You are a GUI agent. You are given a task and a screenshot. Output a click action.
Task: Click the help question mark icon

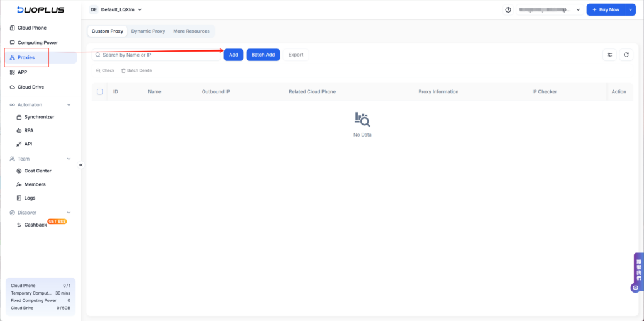(508, 9)
